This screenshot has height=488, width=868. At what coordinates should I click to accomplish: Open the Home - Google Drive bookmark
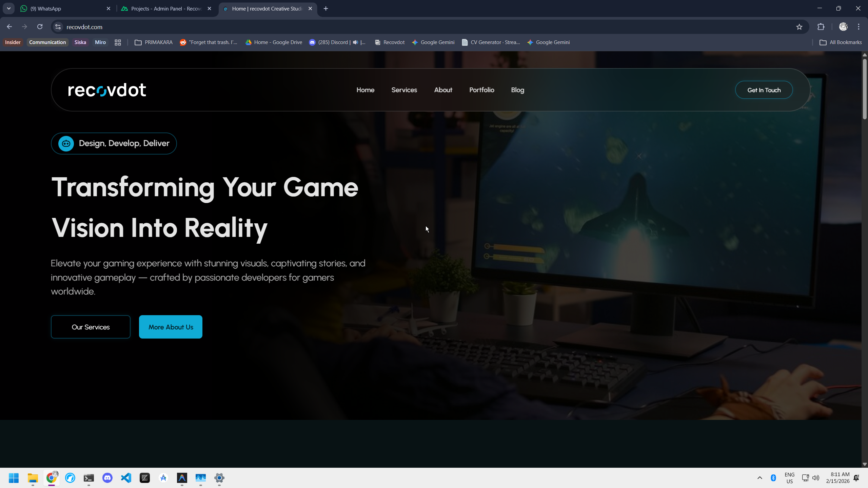coord(274,42)
